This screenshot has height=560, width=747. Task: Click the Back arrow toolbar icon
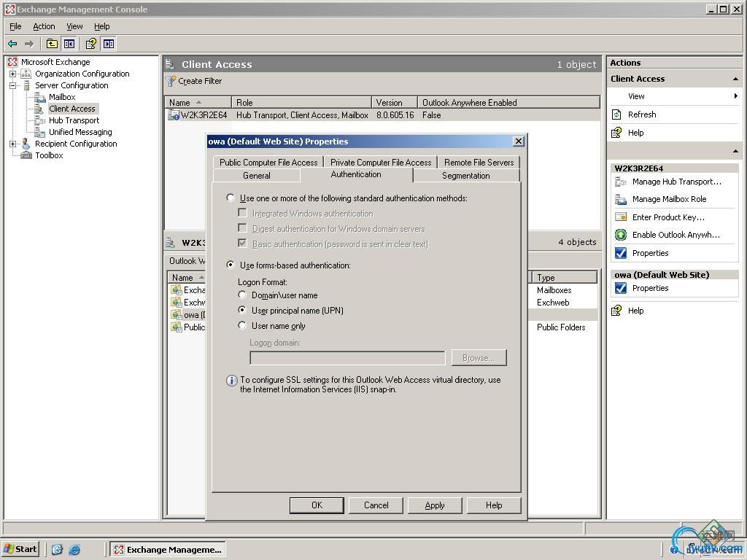(13, 44)
